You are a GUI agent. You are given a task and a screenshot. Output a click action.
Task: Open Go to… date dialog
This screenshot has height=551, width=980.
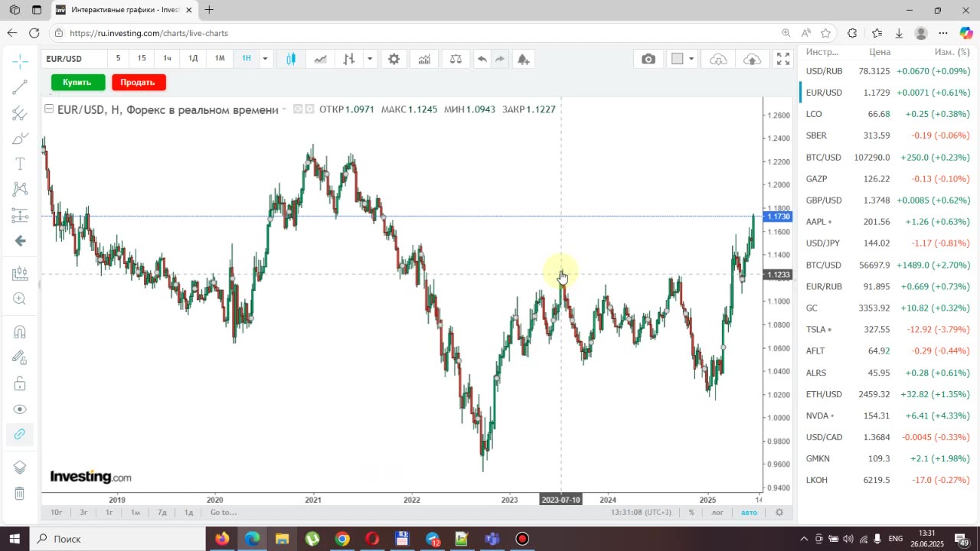click(x=224, y=513)
